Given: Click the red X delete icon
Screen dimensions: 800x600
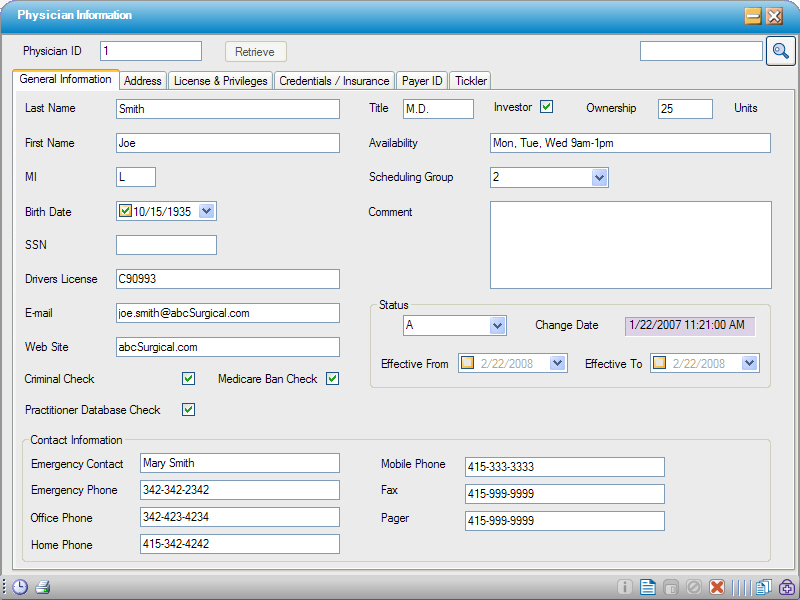Looking at the screenshot, I should tap(717, 587).
